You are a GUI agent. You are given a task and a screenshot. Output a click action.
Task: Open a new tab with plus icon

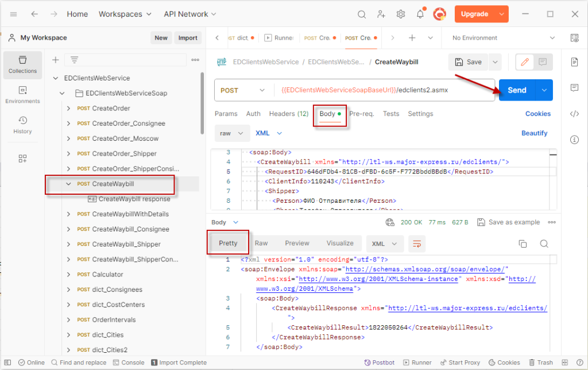[412, 38]
